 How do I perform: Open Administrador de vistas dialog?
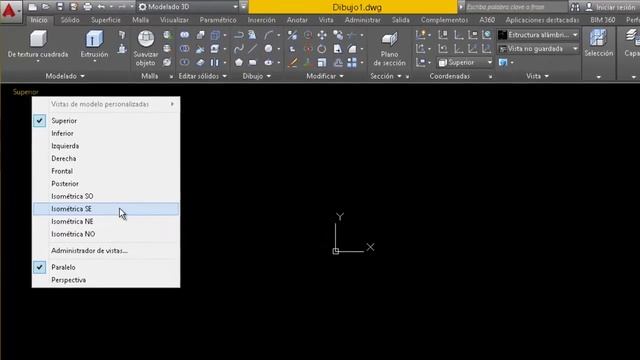106,251
